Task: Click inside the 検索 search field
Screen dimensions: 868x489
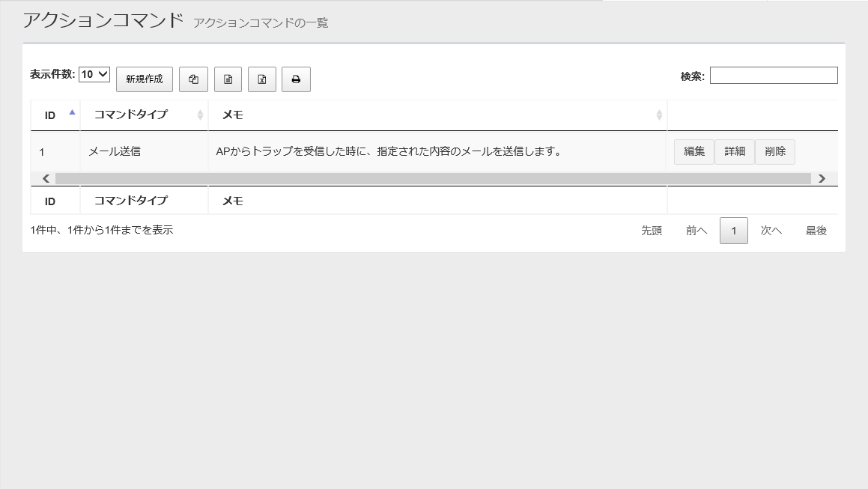Action: pos(774,75)
